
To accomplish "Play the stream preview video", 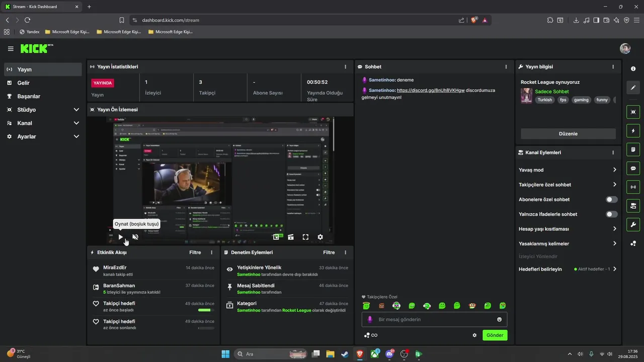I will pyautogui.click(x=120, y=237).
